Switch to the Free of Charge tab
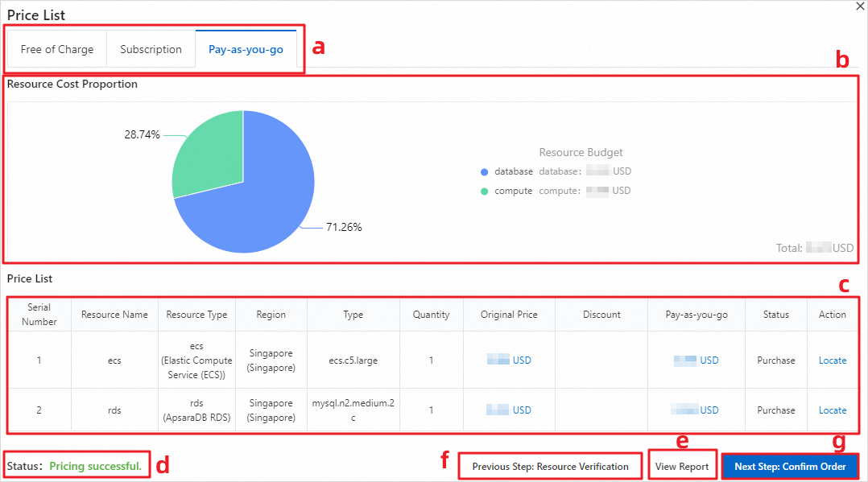 57,49
